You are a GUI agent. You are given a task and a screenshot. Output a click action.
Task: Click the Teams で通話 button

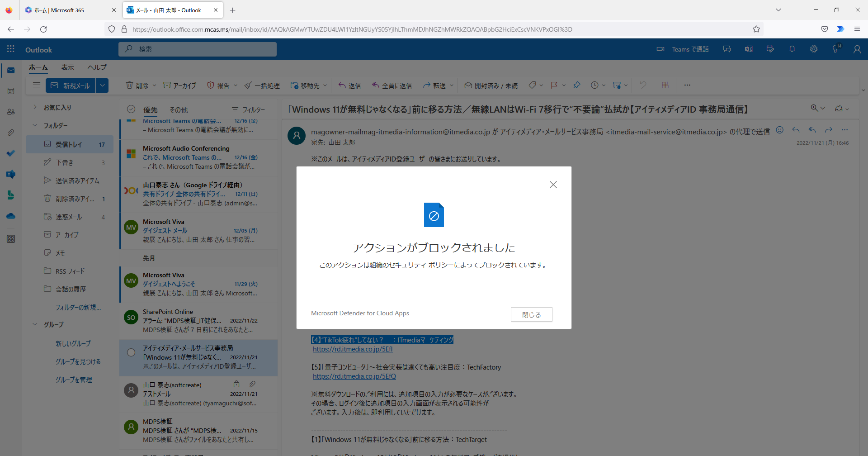pyautogui.click(x=683, y=49)
